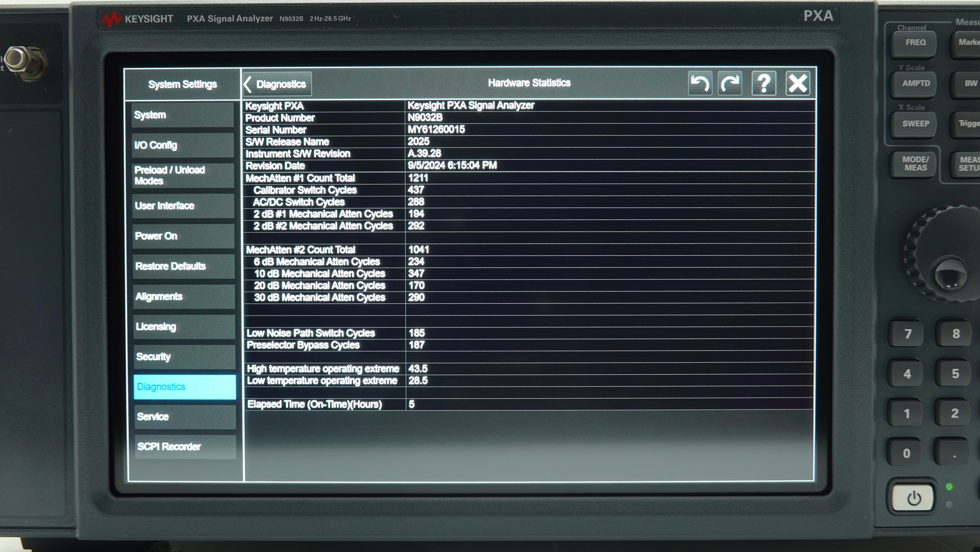Click revision date 9/5/2024 6:15:04 PM
Screen dimensions: 980x552
tap(452, 165)
